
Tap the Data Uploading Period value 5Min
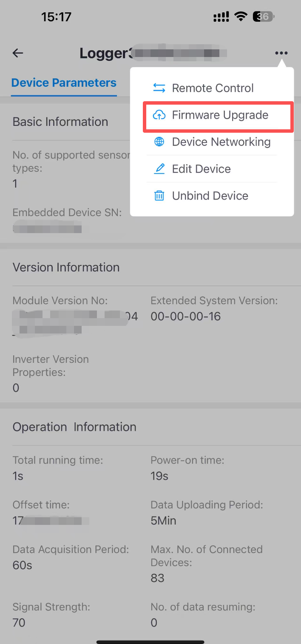tap(163, 521)
